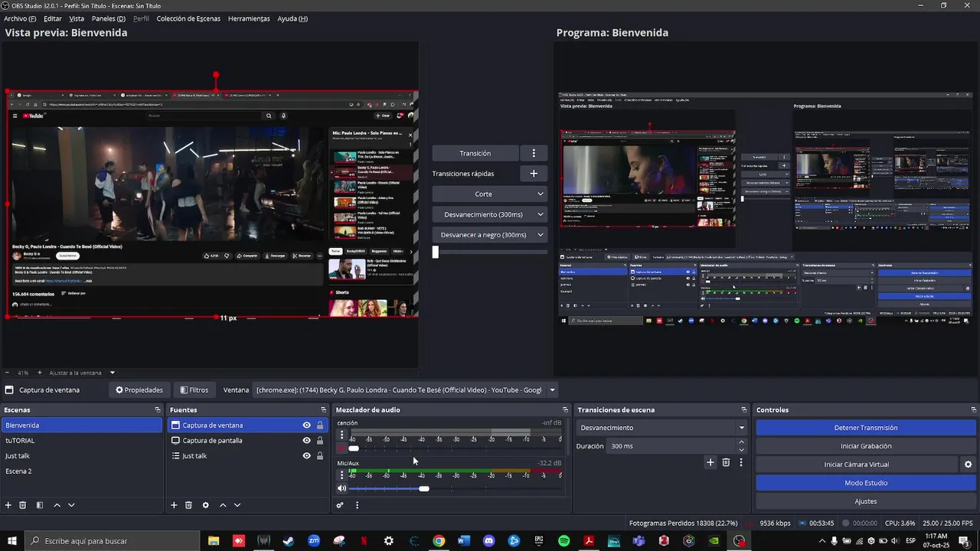Screen dimensions: 980x551
Task: Open virtual camera settings gear
Action: pyautogui.click(x=968, y=465)
